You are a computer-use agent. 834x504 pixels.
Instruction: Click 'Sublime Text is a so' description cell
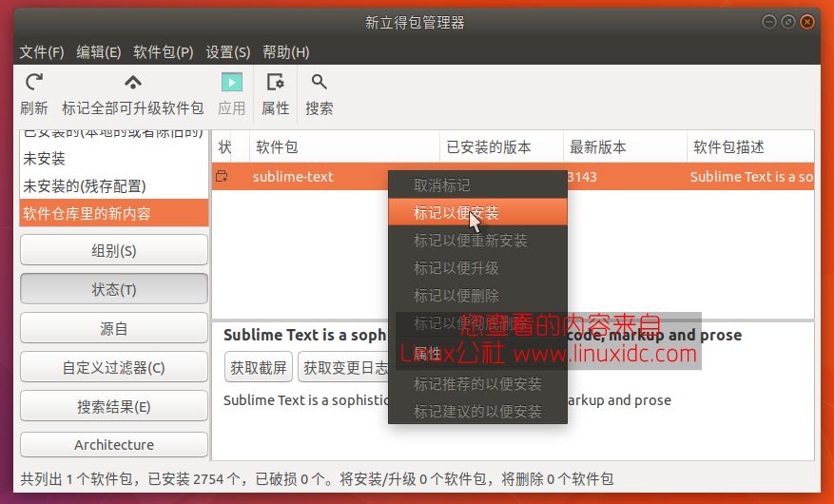[x=751, y=177]
